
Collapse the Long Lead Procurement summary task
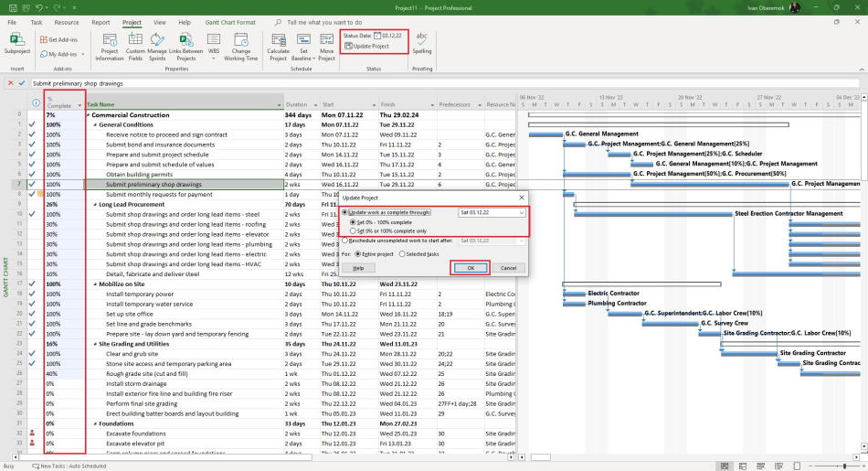(95, 205)
